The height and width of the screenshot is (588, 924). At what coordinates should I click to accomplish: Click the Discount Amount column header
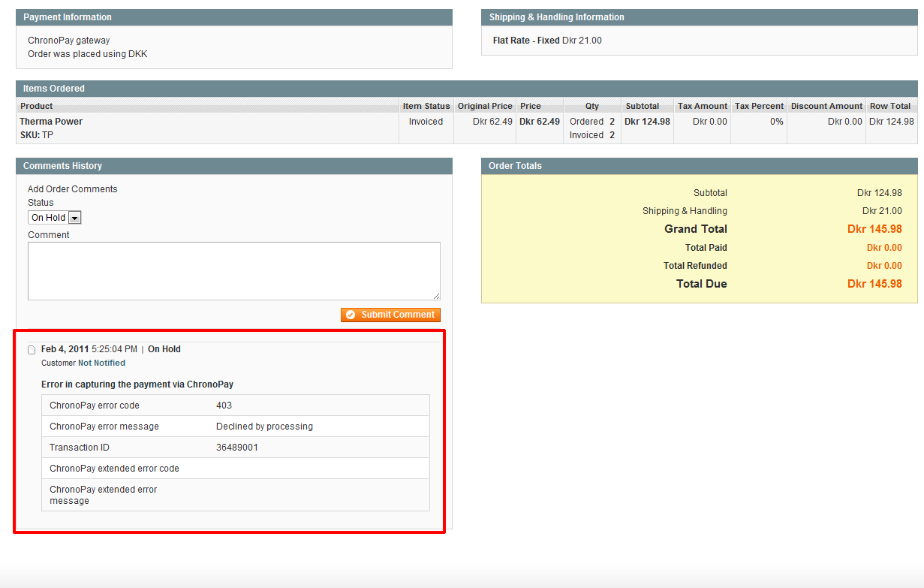pyautogui.click(x=826, y=106)
